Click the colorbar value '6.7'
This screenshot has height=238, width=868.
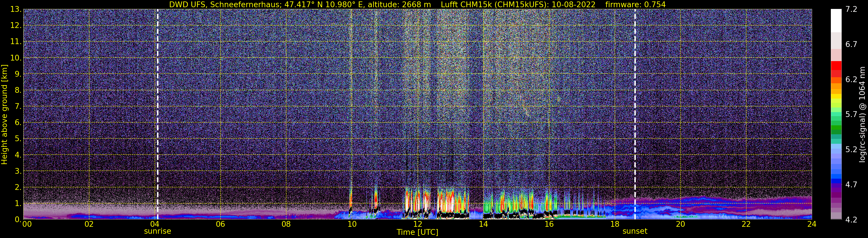[x=851, y=44]
